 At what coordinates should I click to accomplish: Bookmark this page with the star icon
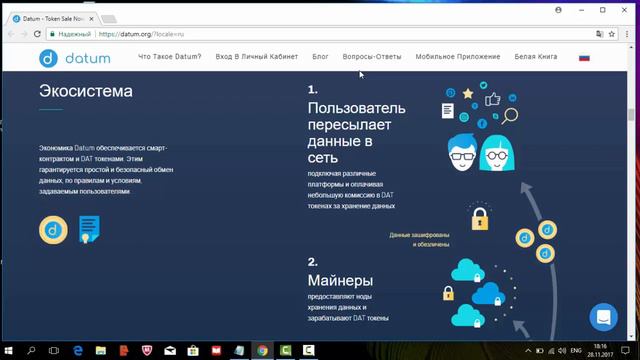pyautogui.click(x=611, y=34)
